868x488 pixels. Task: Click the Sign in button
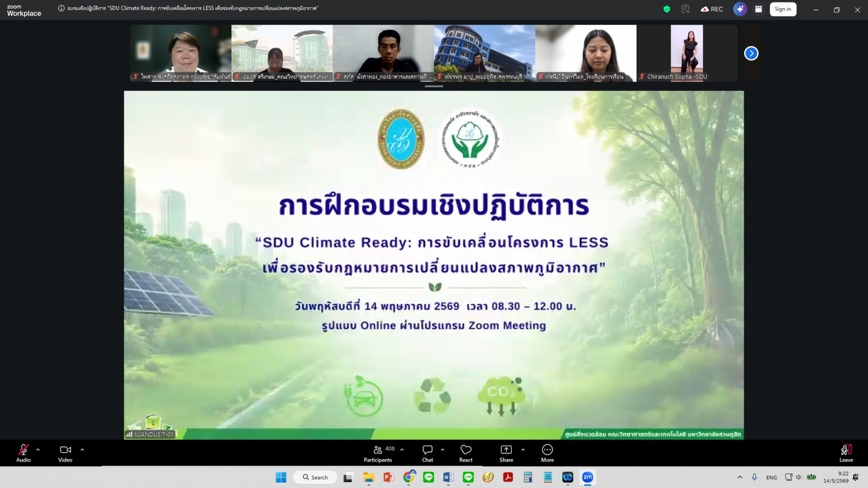(783, 9)
